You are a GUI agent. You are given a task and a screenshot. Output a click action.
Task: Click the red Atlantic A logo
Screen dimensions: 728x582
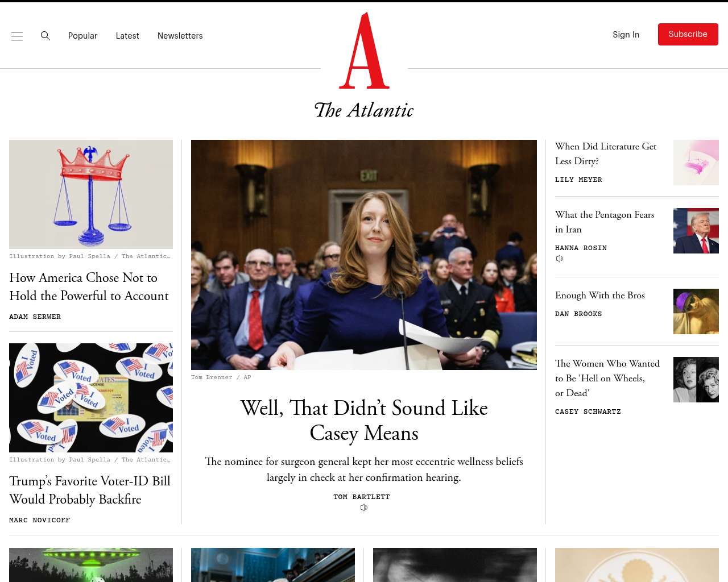(364, 51)
